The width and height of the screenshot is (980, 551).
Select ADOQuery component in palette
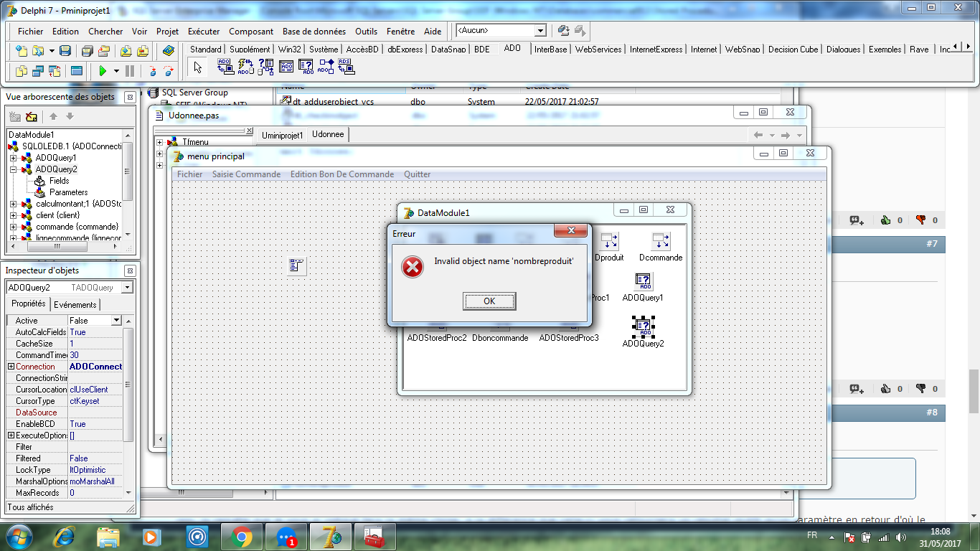coord(306,67)
